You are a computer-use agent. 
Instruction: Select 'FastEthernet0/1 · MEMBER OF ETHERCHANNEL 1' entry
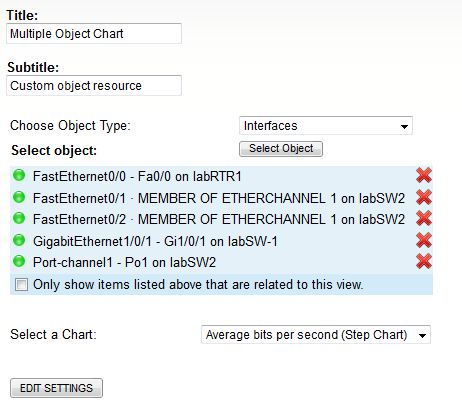(219, 198)
